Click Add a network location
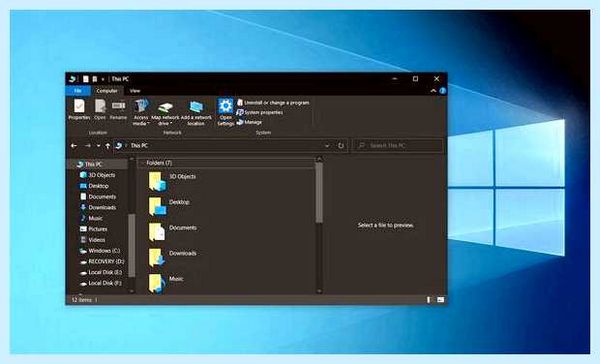Viewport: 600px width, 364px height. point(196,113)
